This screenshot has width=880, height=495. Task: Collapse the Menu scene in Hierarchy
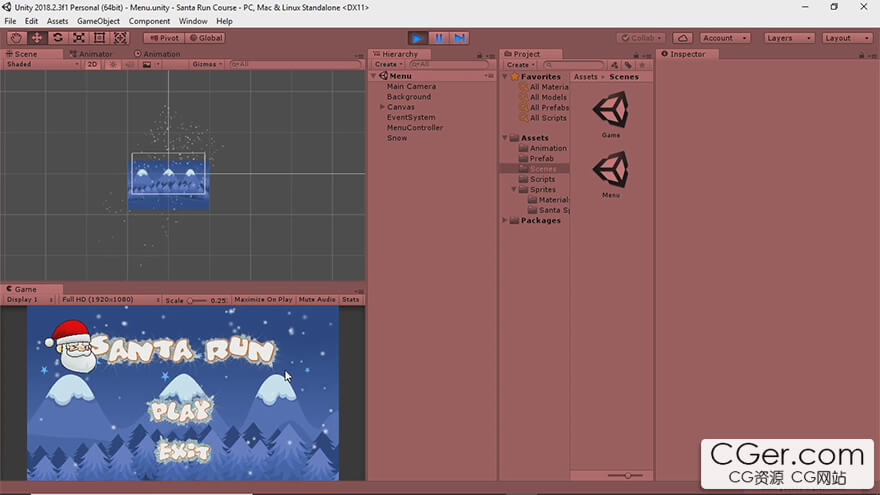tap(374, 76)
